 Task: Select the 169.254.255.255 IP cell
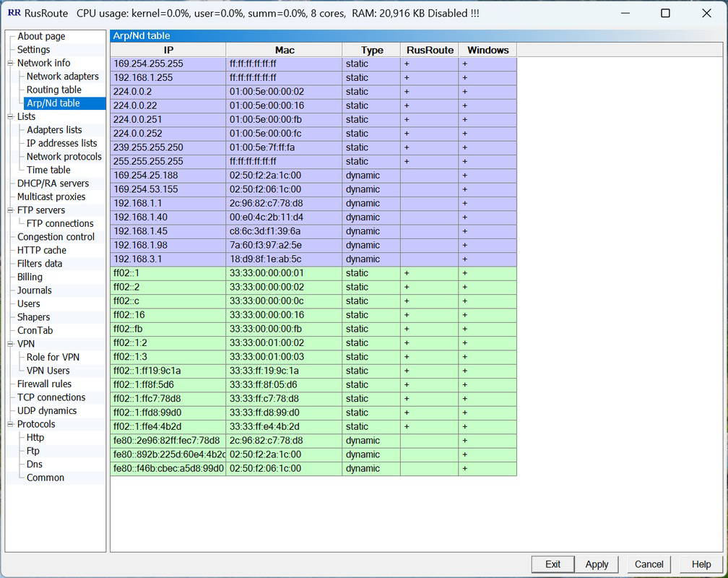(168, 64)
